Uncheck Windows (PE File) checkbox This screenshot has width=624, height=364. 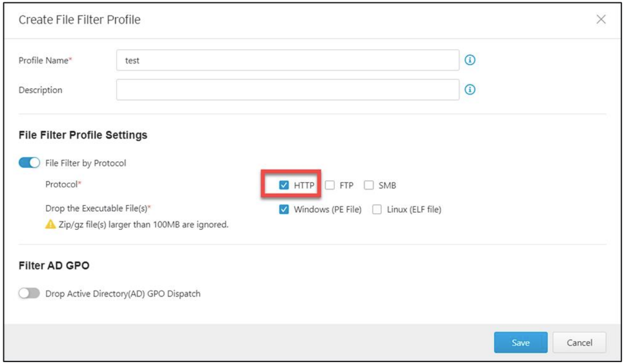(284, 209)
